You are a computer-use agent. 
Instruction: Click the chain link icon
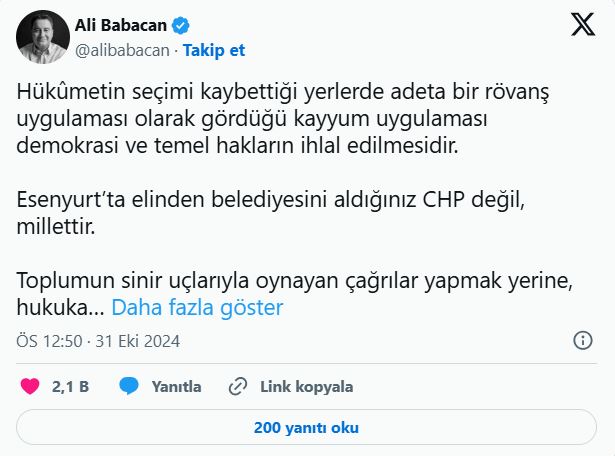[238, 386]
